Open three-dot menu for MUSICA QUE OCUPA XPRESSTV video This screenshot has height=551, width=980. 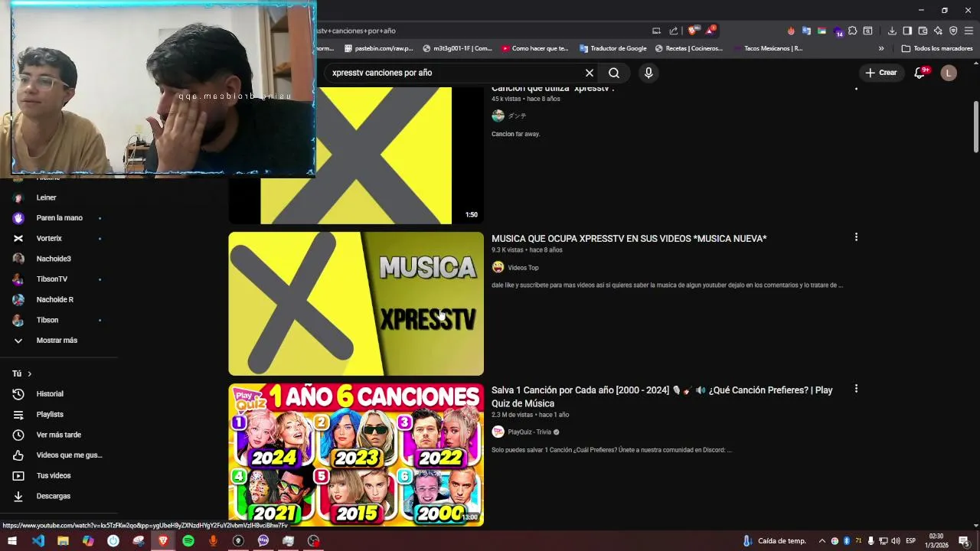pos(856,237)
